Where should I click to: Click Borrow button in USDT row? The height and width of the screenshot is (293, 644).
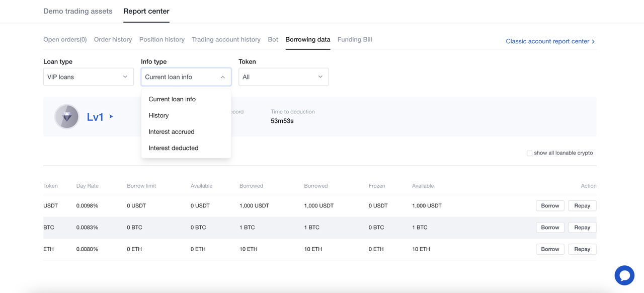[550, 206]
